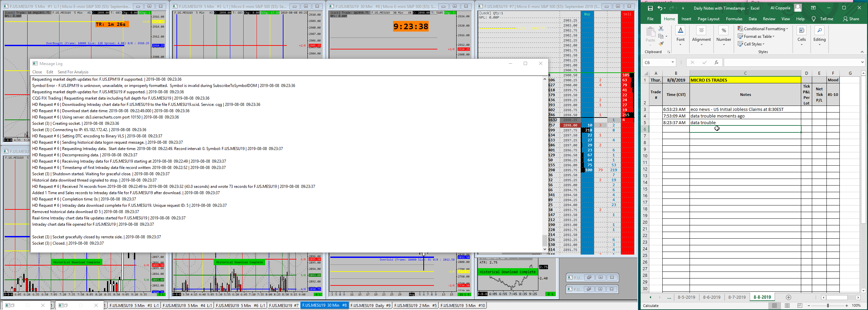Viewport: 868px width, 310px height.
Task: Select the cell containing 6:53:23 AM
Action: click(x=676, y=110)
